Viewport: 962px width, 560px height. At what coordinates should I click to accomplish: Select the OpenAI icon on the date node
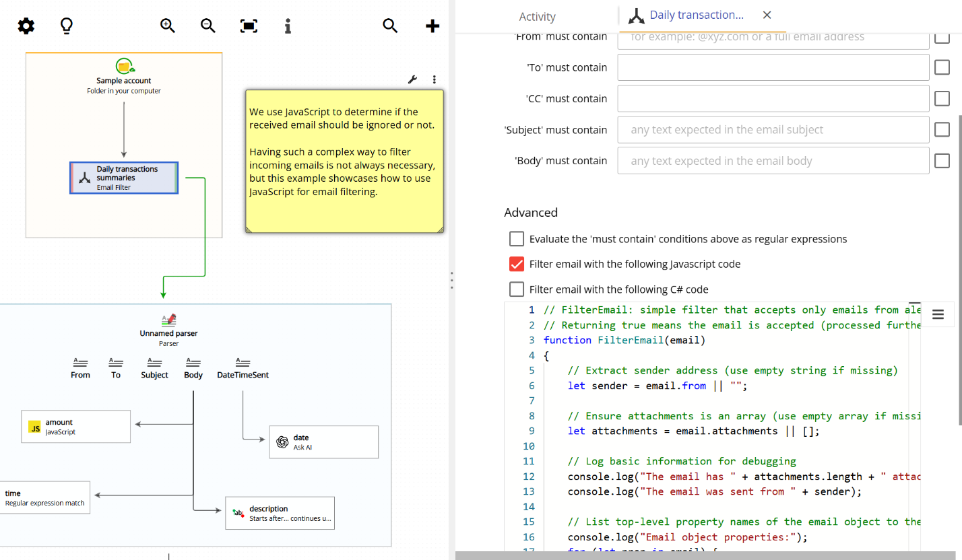(282, 442)
